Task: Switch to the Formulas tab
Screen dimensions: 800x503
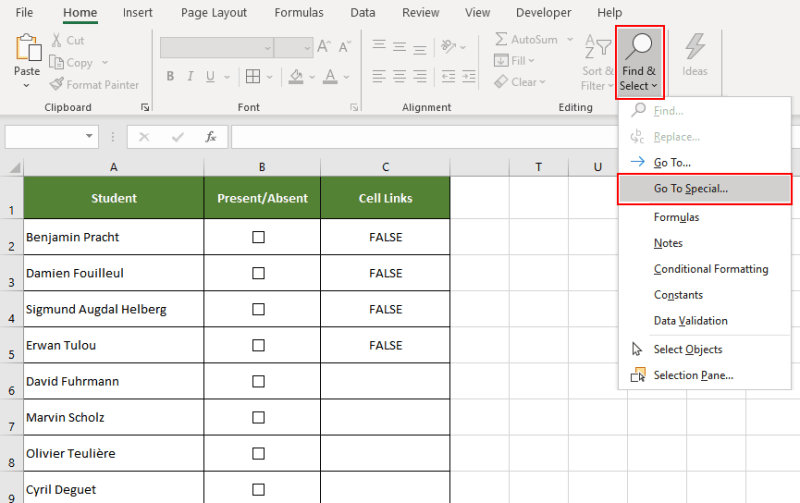Action: coord(299,12)
